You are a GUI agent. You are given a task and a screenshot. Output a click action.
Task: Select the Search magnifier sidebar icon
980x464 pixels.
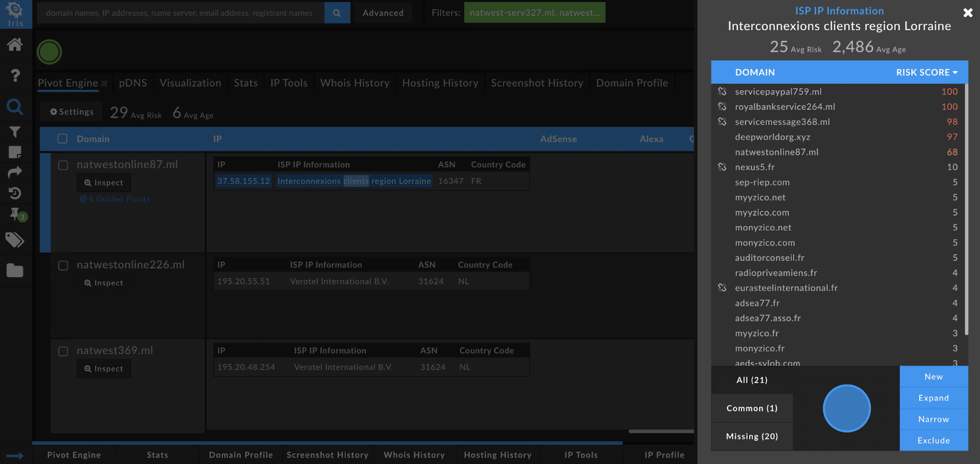[15, 106]
